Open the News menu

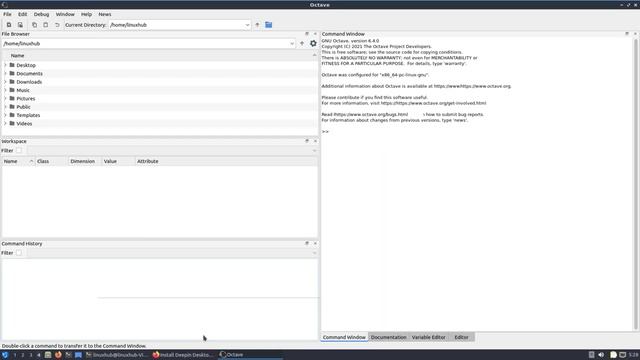(104, 14)
